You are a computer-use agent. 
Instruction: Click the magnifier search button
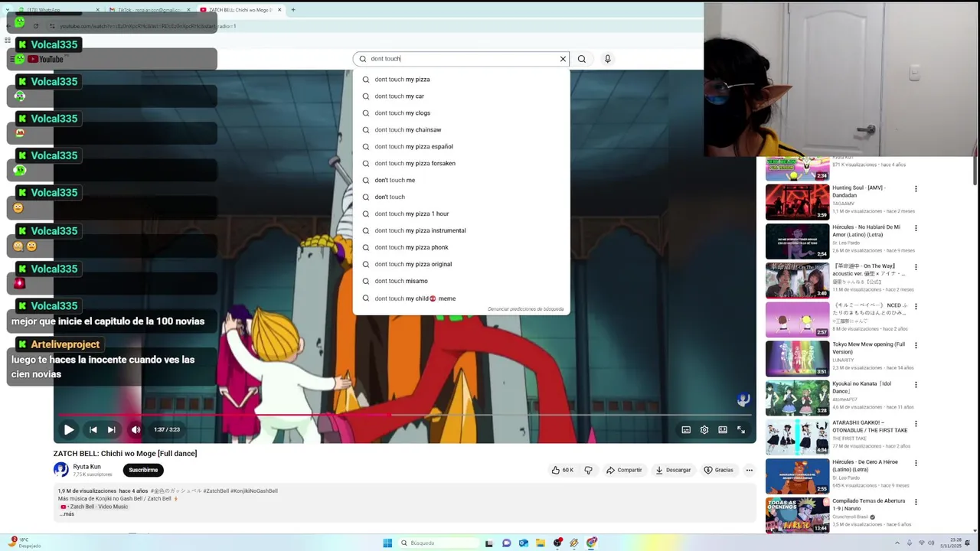[x=582, y=59]
